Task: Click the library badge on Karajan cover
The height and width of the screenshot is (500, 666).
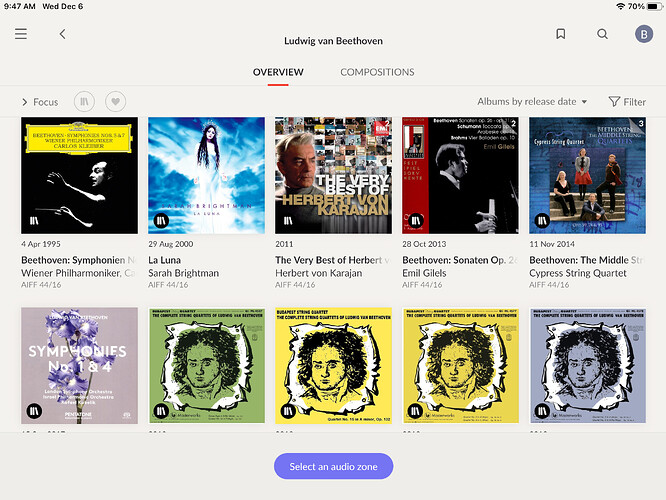Action: click(288, 220)
